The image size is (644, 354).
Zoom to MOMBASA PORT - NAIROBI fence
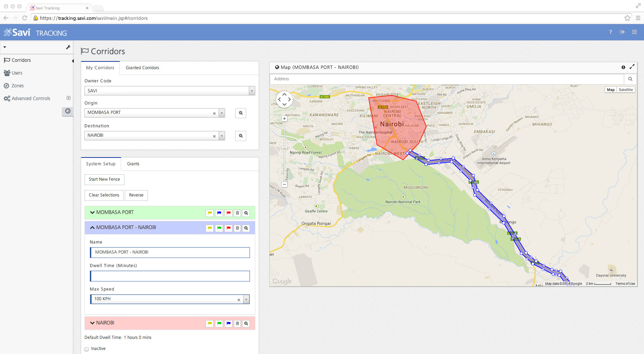click(x=246, y=228)
